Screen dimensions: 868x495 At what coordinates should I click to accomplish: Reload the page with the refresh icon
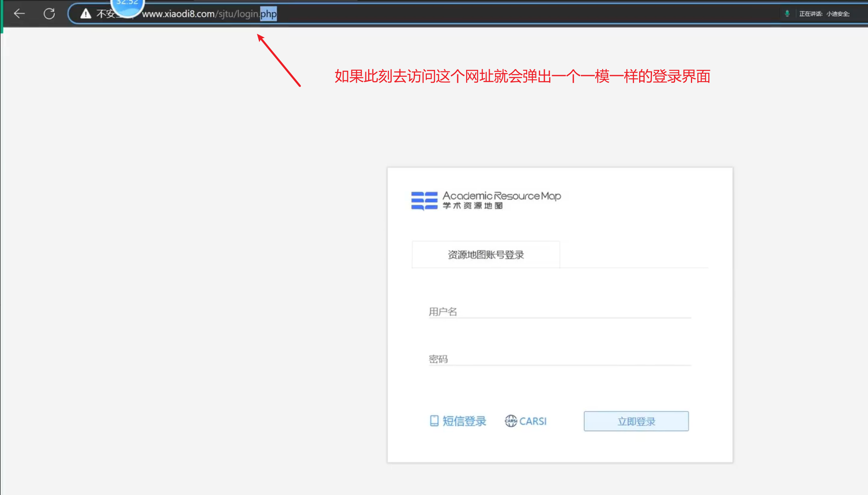pos(49,14)
